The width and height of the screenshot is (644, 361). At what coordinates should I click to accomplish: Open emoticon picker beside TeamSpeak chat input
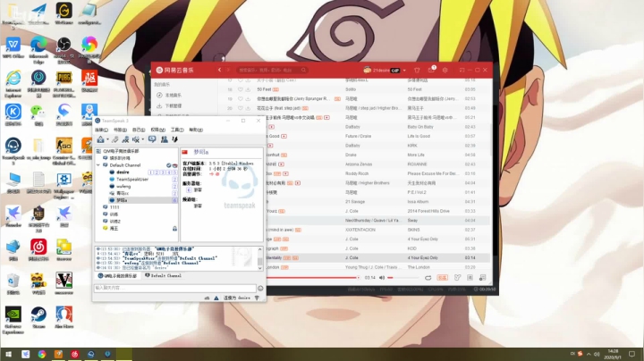click(x=260, y=289)
